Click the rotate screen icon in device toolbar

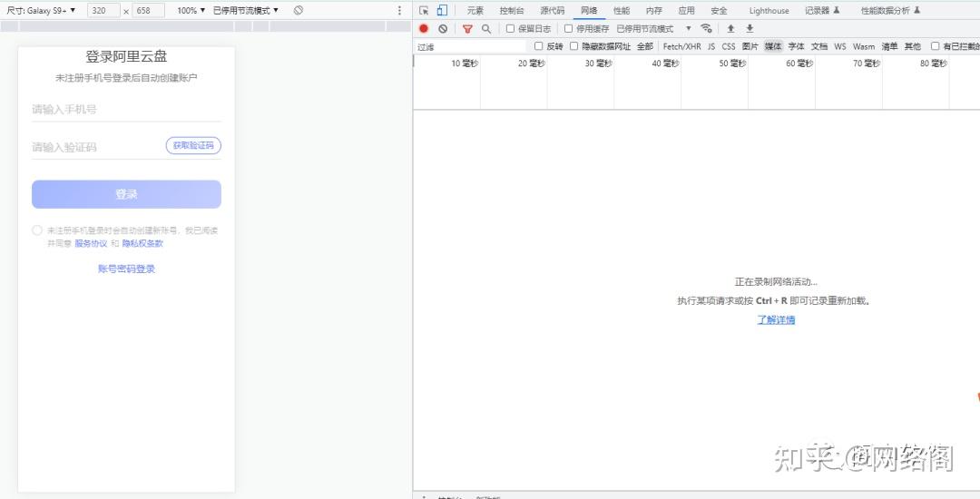(299, 11)
